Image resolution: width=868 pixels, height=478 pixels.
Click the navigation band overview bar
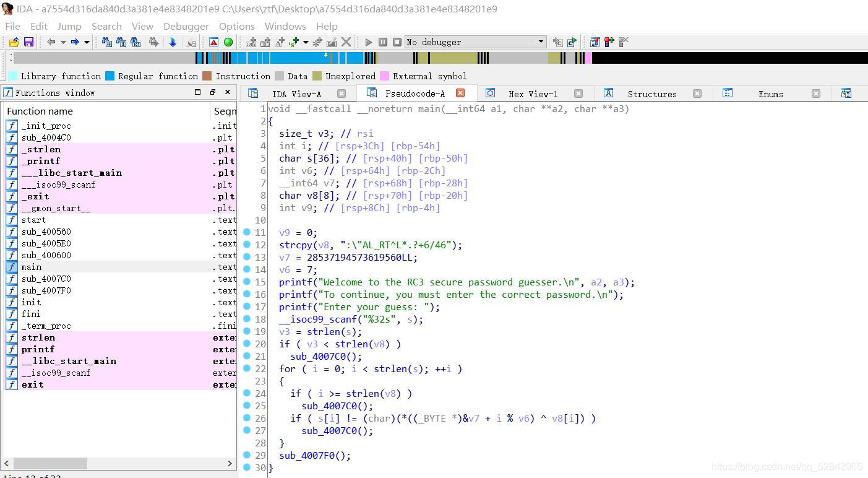[x=439, y=58]
